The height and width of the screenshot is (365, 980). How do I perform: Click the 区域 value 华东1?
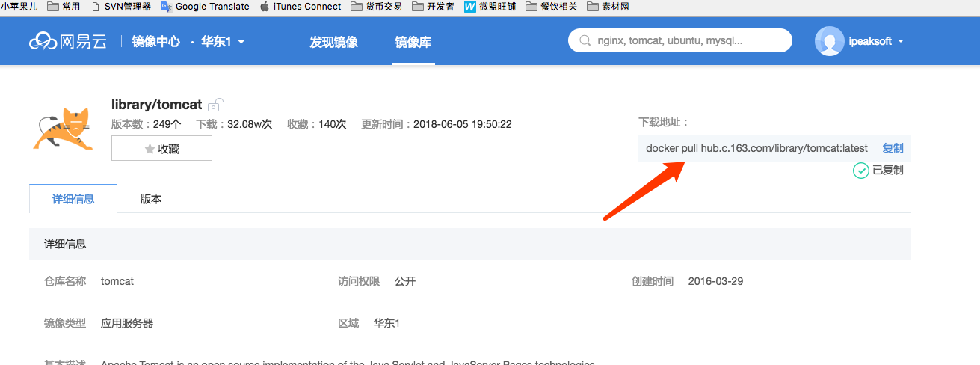[387, 324]
